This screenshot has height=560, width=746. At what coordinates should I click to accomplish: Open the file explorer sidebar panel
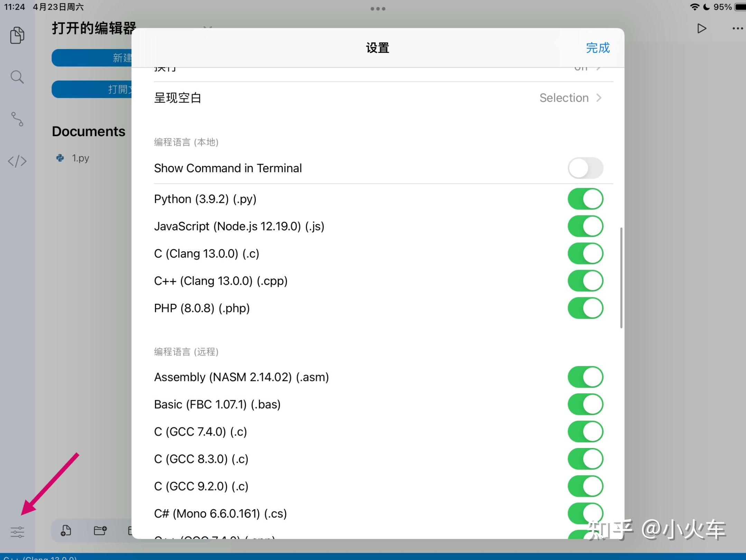coord(17,35)
